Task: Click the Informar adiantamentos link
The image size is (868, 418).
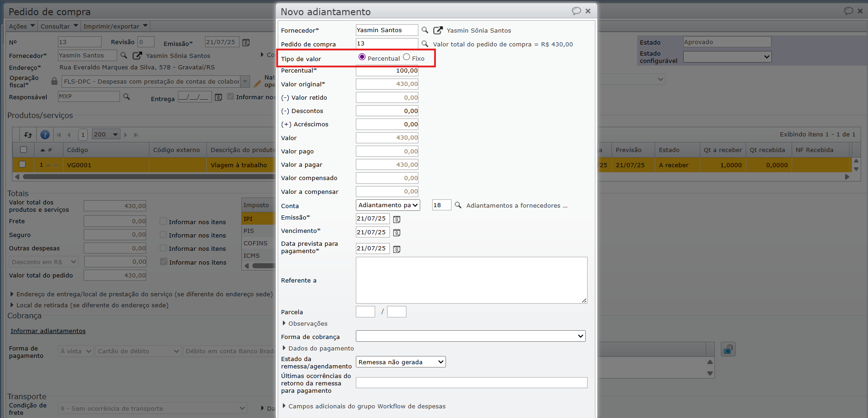Action: coord(48,331)
